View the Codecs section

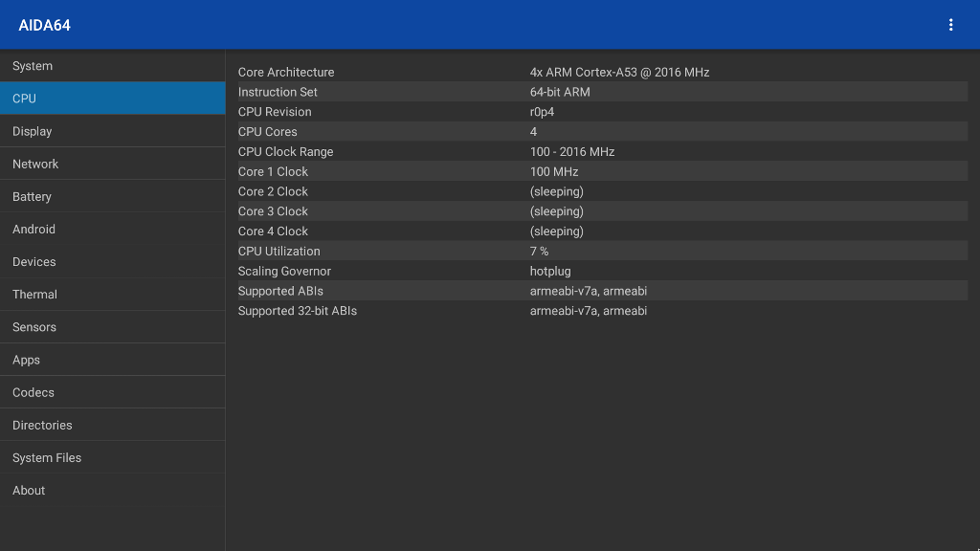pos(113,392)
